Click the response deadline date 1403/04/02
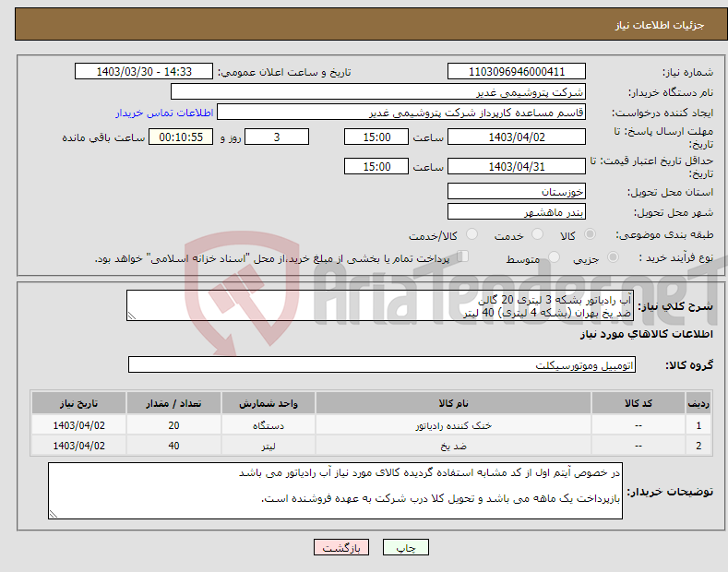Image resolution: width=728 pixels, height=572 pixels. [x=517, y=137]
